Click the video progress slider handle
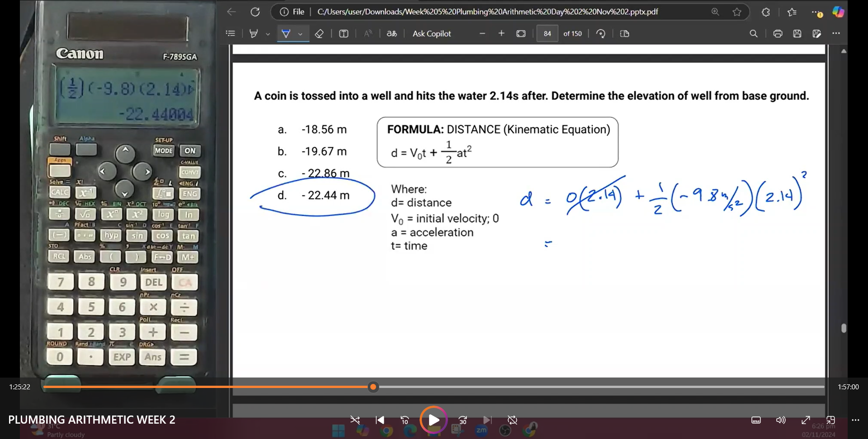The width and height of the screenshot is (868, 439). click(373, 387)
